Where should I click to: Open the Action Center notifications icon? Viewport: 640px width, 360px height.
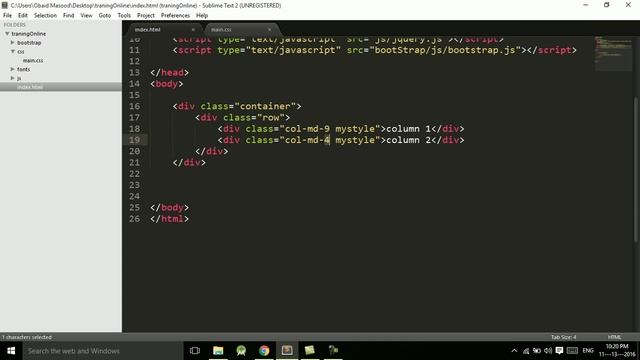click(559, 351)
